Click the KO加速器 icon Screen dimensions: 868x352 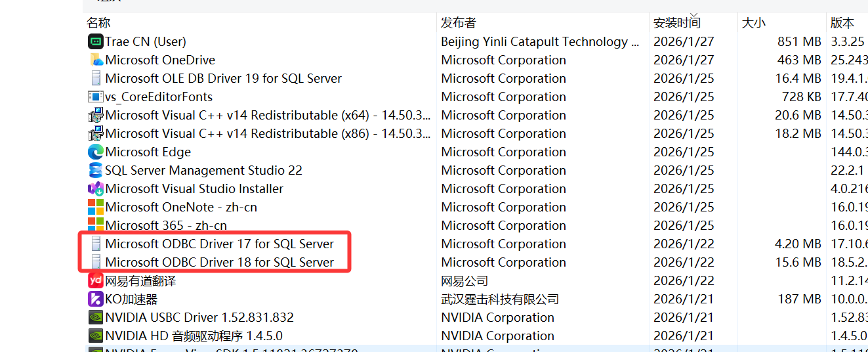[x=96, y=299]
